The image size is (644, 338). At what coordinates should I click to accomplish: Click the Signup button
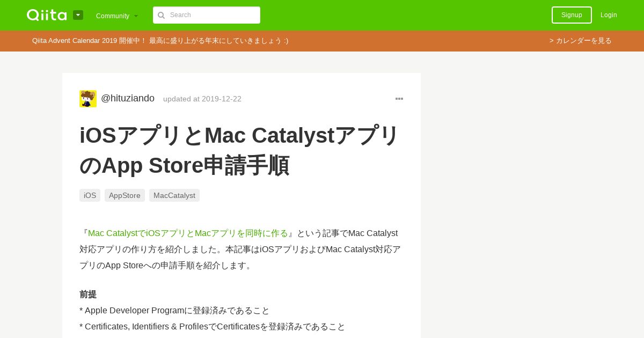572,15
